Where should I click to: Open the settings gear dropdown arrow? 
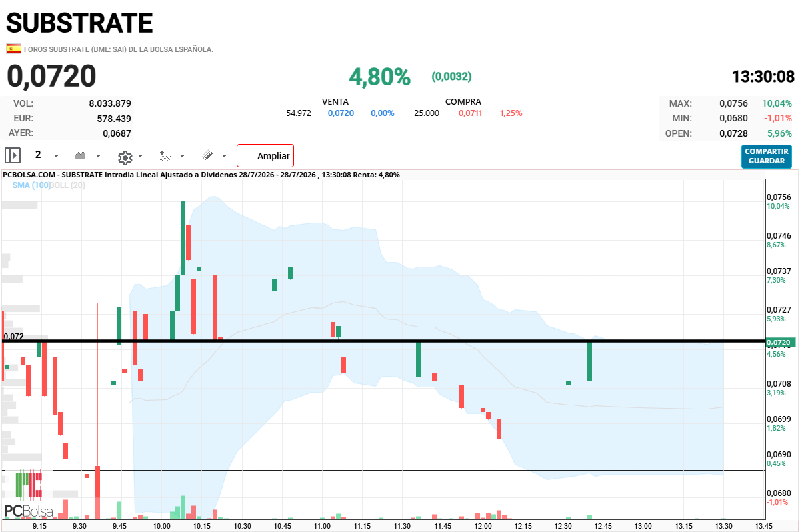pos(140,156)
